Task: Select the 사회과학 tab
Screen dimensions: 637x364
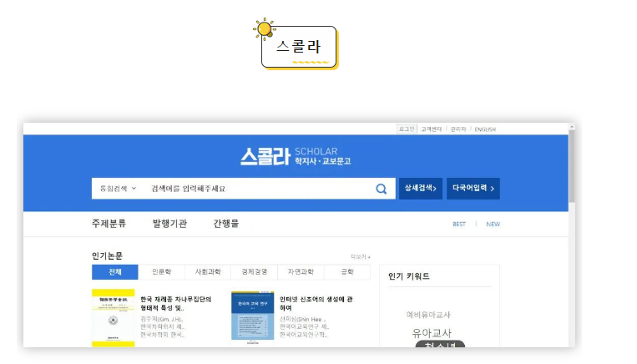Action: click(x=208, y=272)
